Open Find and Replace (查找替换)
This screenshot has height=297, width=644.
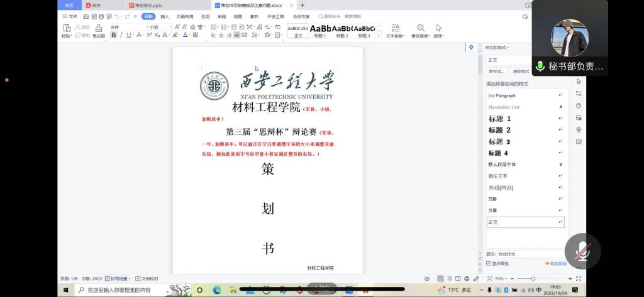(421, 31)
